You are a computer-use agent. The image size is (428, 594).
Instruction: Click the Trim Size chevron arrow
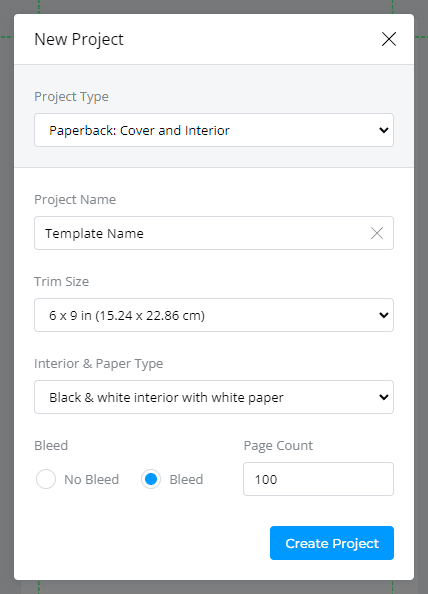point(384,315)
